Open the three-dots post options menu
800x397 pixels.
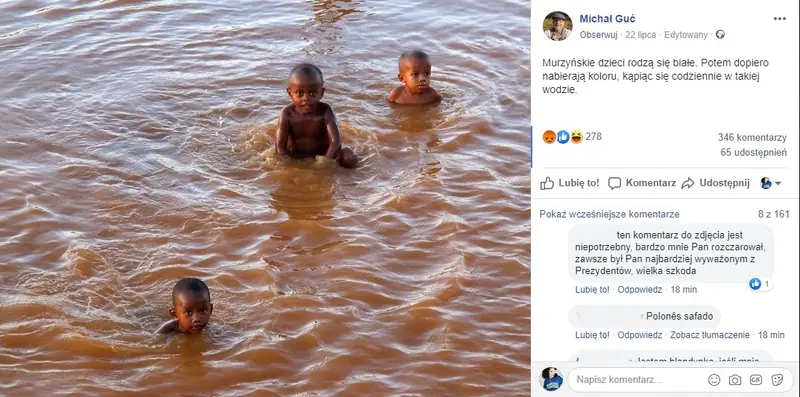click(x=779, y=19)
